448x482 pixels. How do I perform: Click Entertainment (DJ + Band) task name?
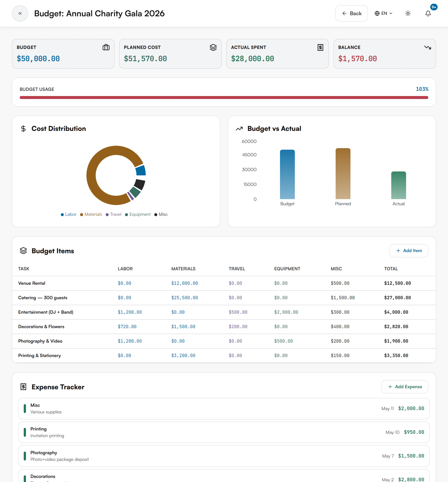click(46, 312)
